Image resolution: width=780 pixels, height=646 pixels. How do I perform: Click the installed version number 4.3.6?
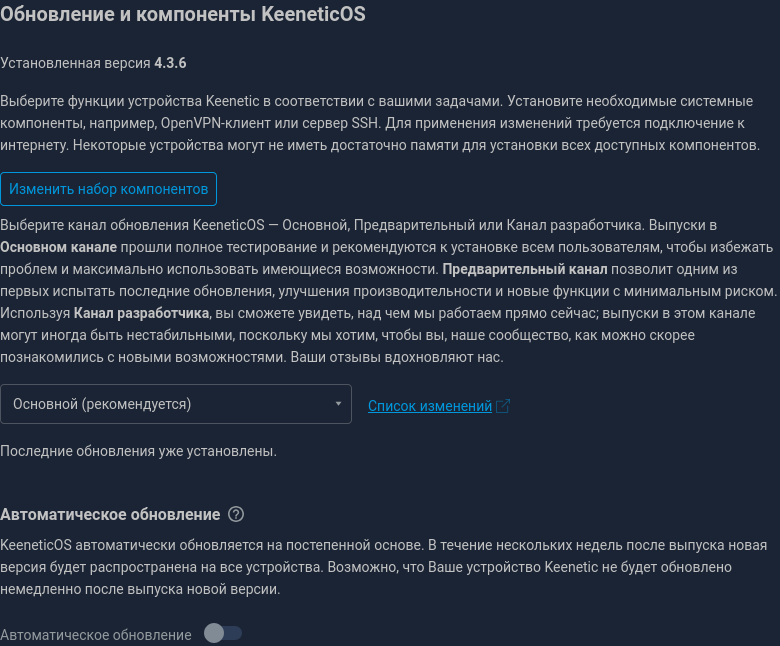(x=170, y=63)
